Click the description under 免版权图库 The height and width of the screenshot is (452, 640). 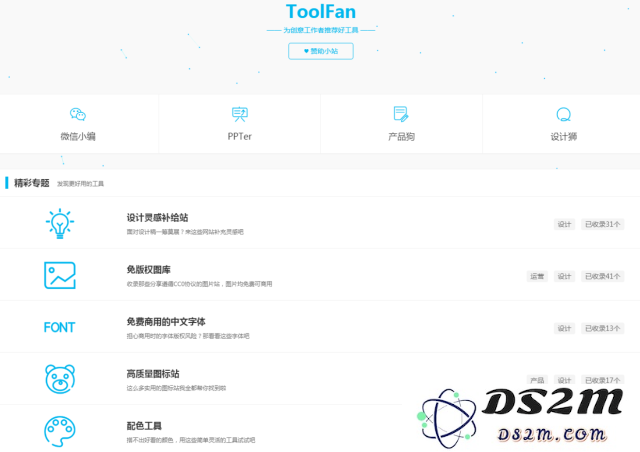click(x=199, y=284)
